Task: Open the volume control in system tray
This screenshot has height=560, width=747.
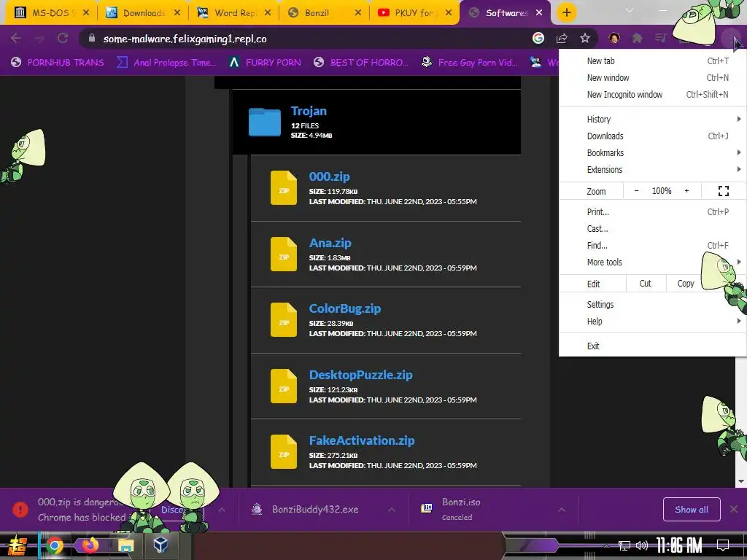Action: point(642,545)
